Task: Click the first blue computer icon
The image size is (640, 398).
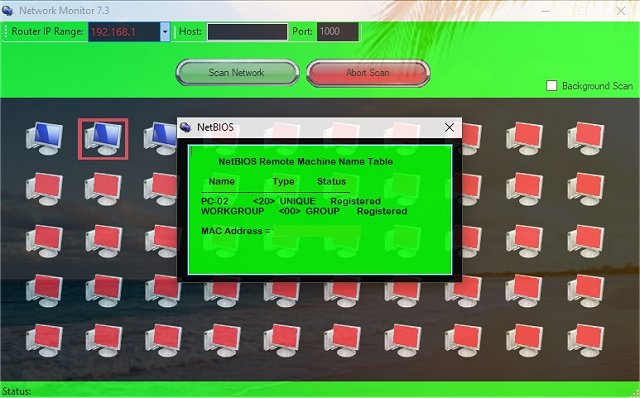Action: point(44,138)
